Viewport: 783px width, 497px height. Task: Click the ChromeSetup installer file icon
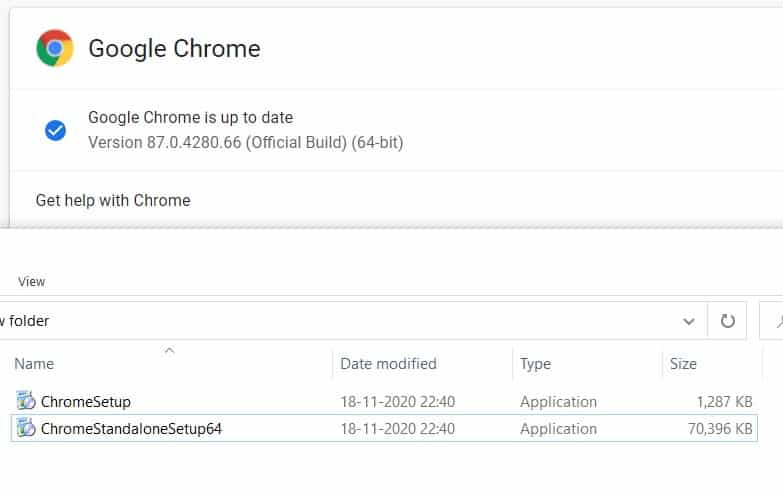click(26, 401)
